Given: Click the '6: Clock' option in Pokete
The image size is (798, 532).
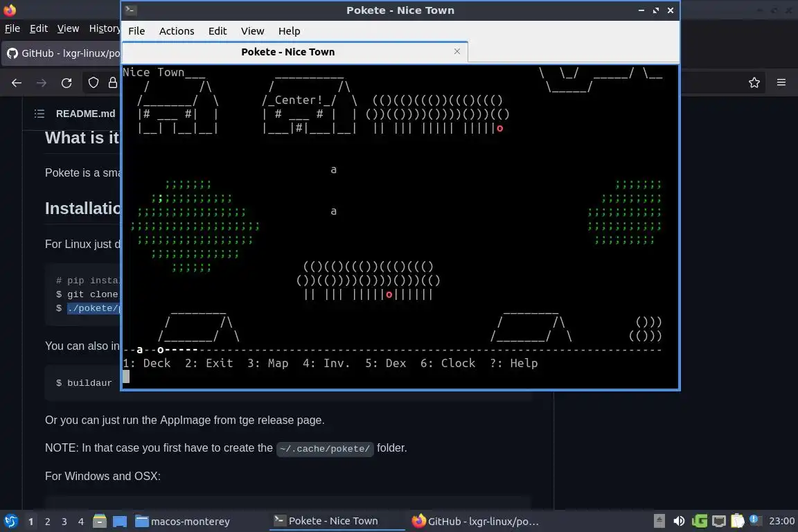Looking at the screenshot, I should [x=448, y=363].
